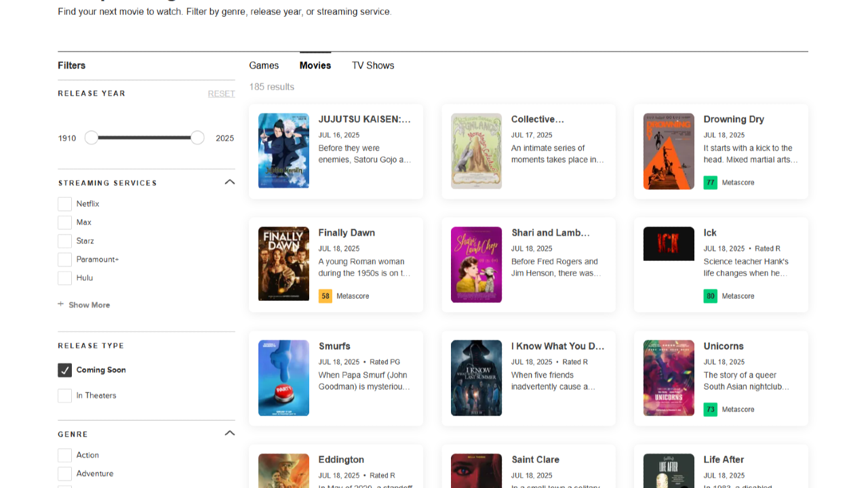Image resolution: width=868 pixels, height=488 pixels.
Task: Click the Saint Clare poster thumbnail
Action: point(476,470)
